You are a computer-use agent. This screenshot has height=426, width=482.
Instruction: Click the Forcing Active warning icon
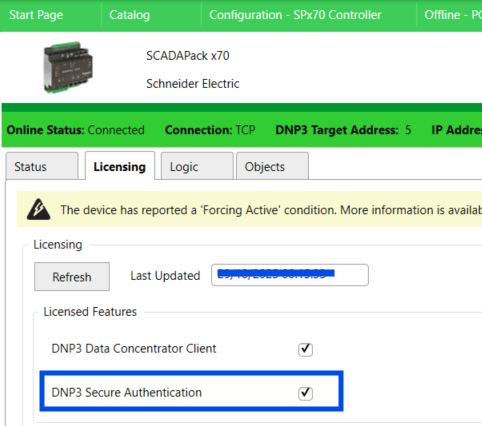coord(39,209)
